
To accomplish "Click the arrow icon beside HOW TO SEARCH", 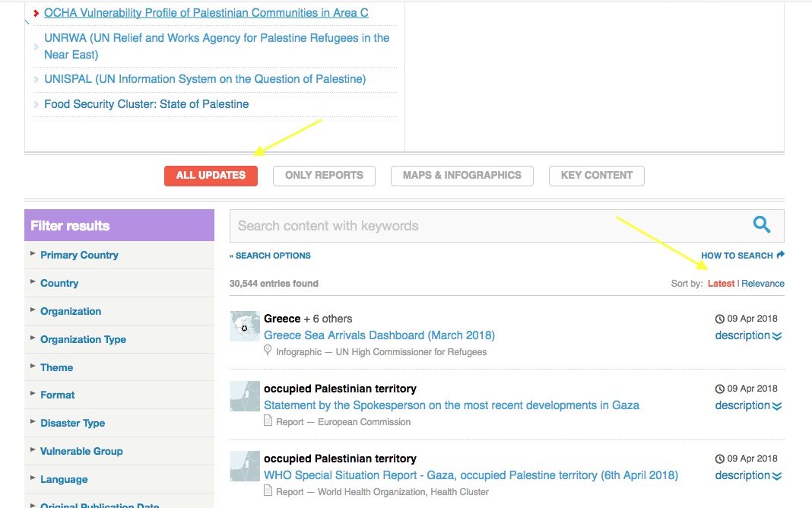I will pyautogui.click(x=780, y=255).
